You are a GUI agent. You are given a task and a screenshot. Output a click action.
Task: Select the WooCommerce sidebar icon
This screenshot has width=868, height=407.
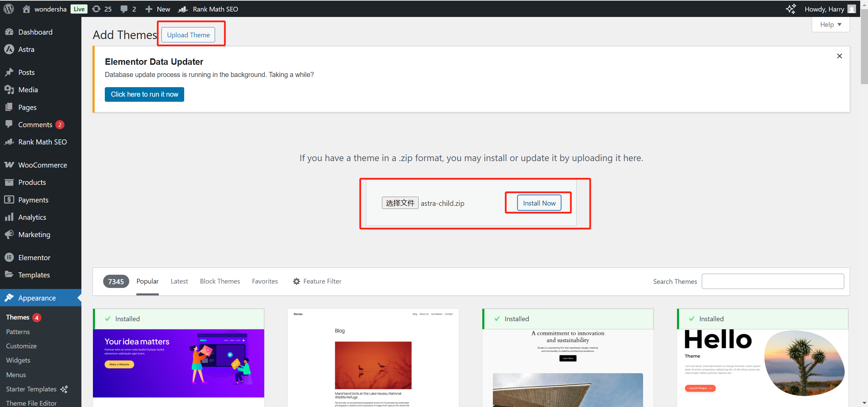coord(9,164)
